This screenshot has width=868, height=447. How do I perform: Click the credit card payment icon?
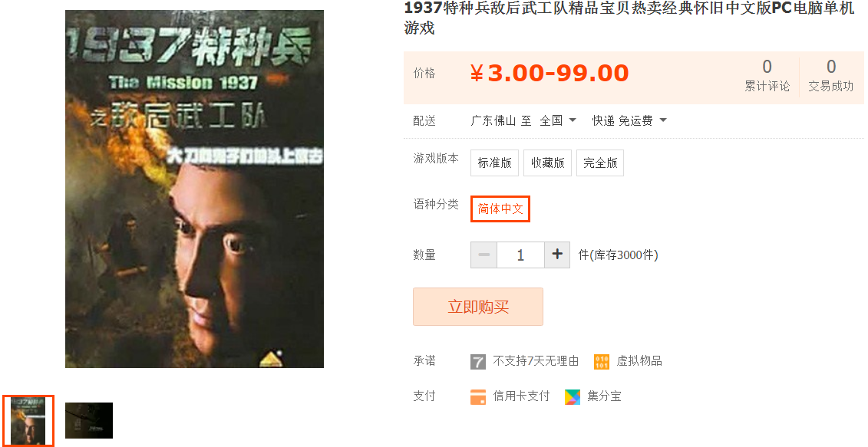coord(477,396)
